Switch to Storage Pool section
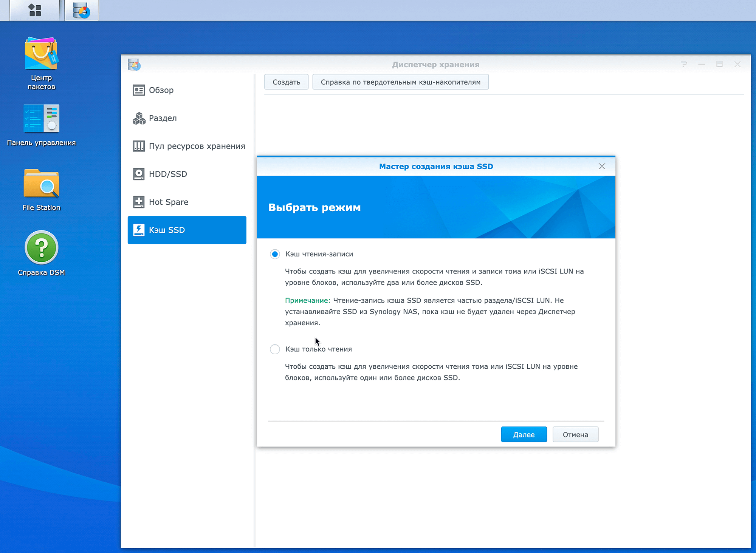Viewport: 756px width, 553px height. 197,146
